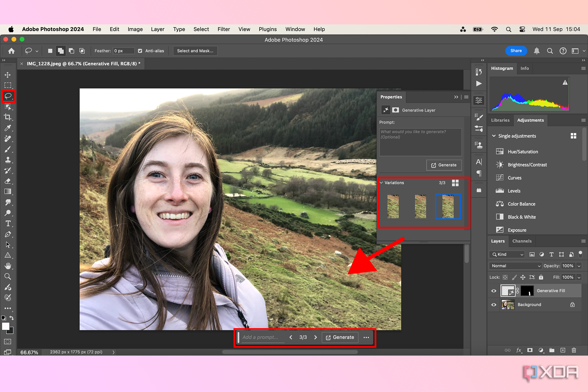Toggle the Anti-alias checkbox
This screenshot has height=392, width=588.
tap(140, 51)
